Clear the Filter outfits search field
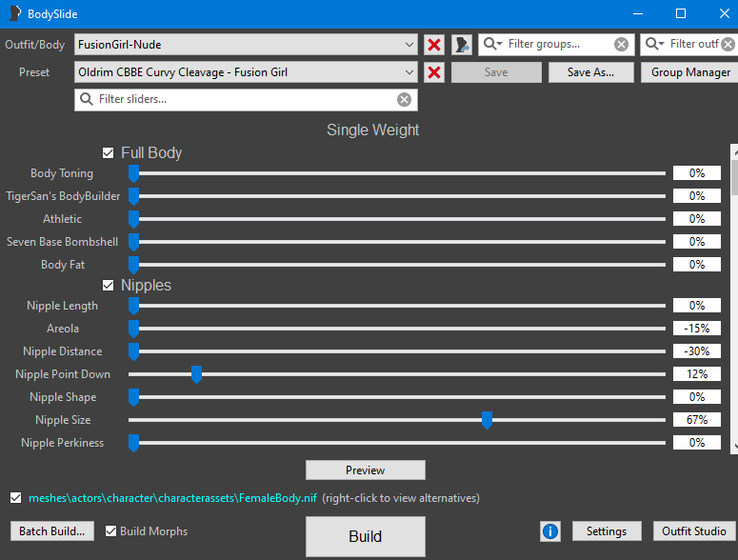 pyautogui.click(x=728, y=44)
